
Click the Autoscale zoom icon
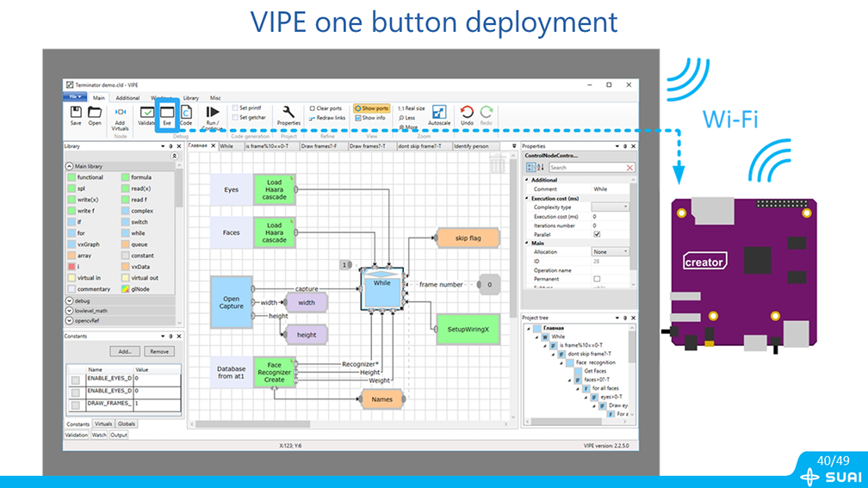point(439,114)
